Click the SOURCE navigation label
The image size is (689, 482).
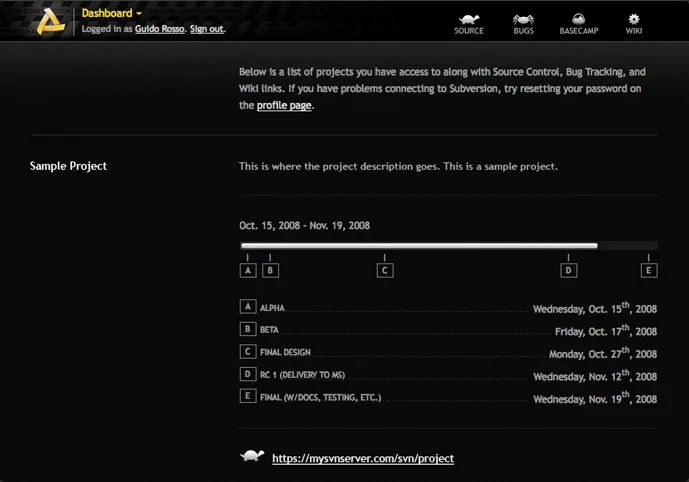coord(469,31)
